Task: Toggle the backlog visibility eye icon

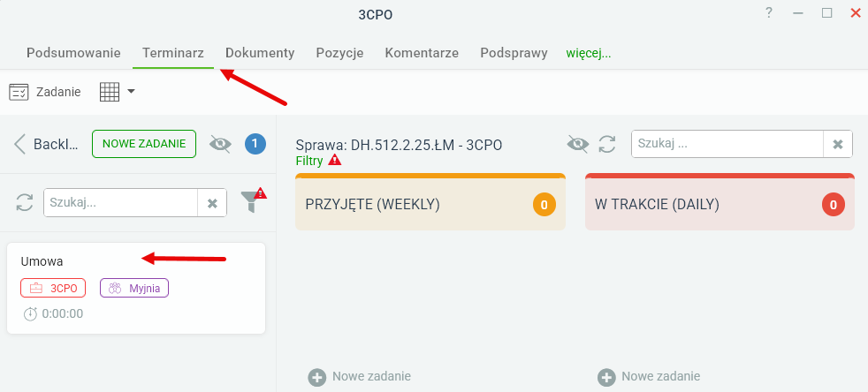Action: point(220,144)
